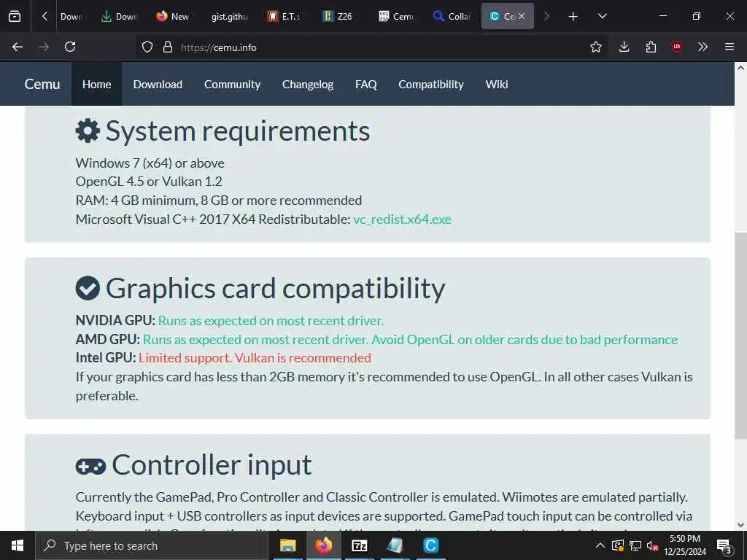The width and height of the screenshot is (747, 560).
Task: Open the Download nav item
Action: coord(158,85)
